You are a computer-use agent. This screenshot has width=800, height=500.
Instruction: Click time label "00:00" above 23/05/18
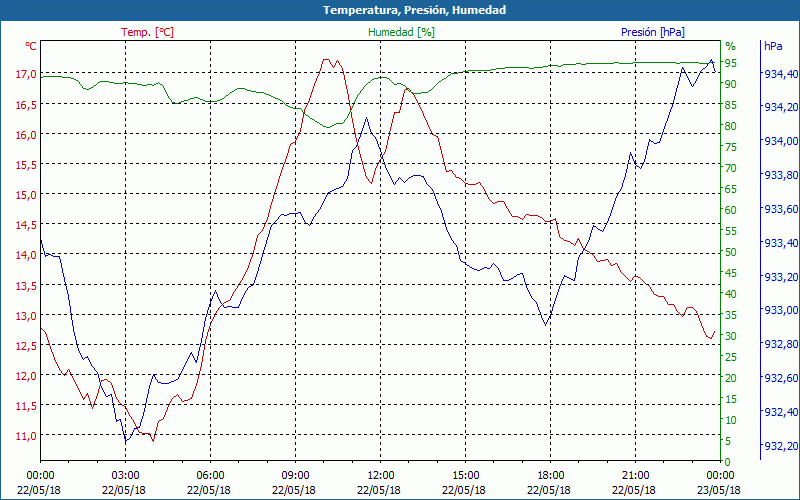point(720,477)
